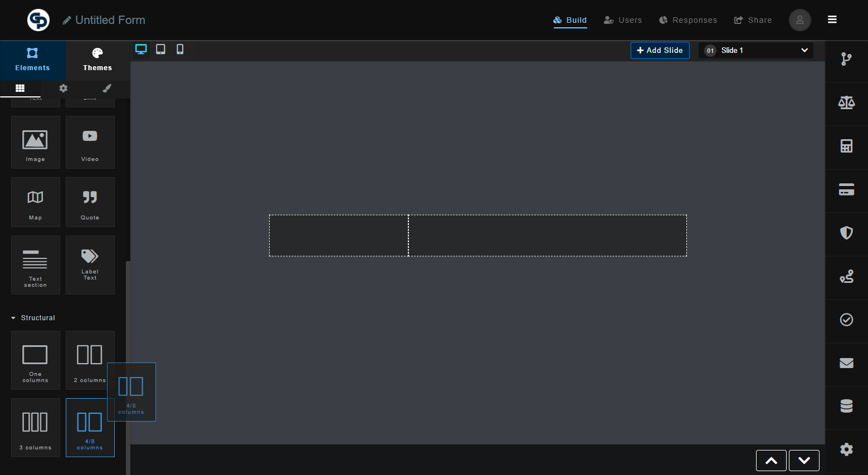This screenshot has height=475, width=868.
Task: Go to the next slide with down arrow
Action: (x=804, y=461)
